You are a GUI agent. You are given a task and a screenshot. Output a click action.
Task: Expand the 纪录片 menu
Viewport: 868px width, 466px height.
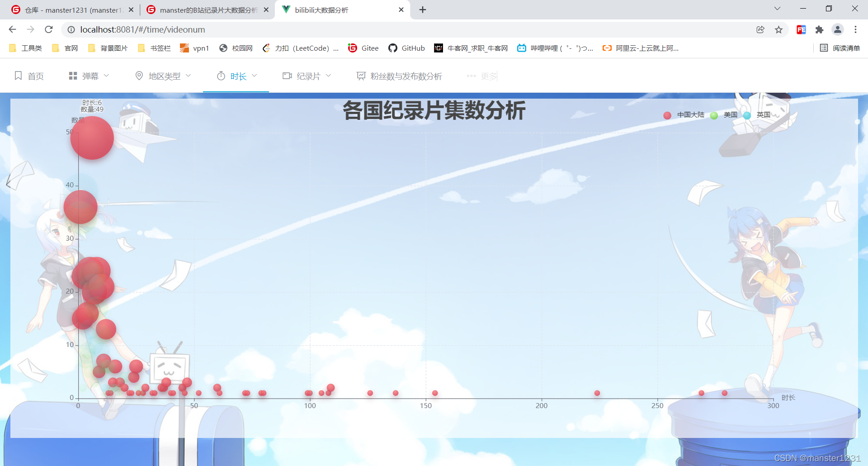307,76
